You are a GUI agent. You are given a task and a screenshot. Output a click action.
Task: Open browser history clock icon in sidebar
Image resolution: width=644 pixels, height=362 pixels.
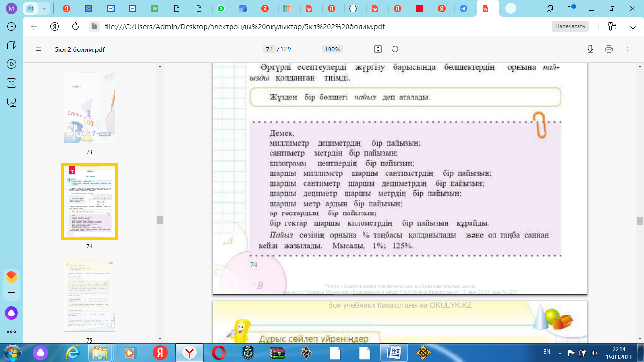click(11, 26)
